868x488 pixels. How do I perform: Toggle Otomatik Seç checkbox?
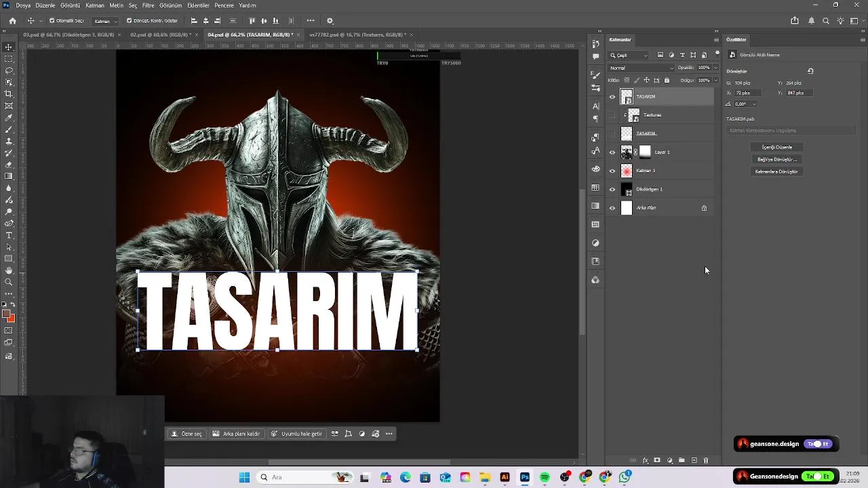[52, 21]
